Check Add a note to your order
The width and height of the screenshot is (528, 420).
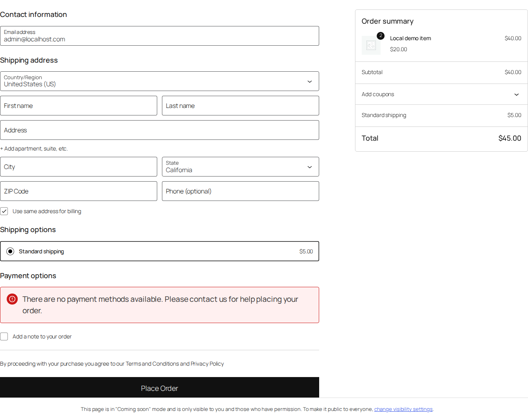click(4, 336)
